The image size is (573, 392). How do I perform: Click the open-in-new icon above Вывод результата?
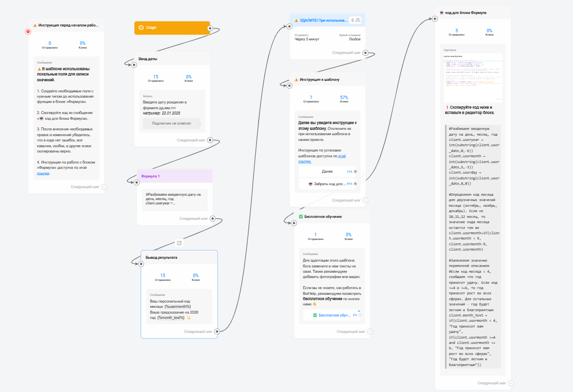(x=179, y=243)
